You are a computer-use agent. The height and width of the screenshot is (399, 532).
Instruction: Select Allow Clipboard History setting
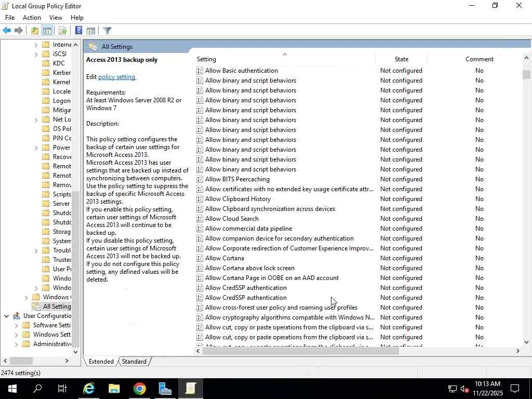237,199
